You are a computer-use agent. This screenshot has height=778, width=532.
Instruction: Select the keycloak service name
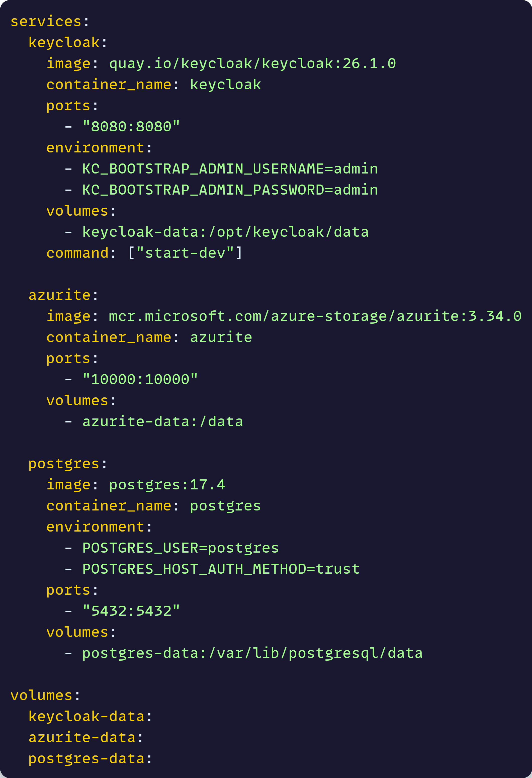[64, 43]
